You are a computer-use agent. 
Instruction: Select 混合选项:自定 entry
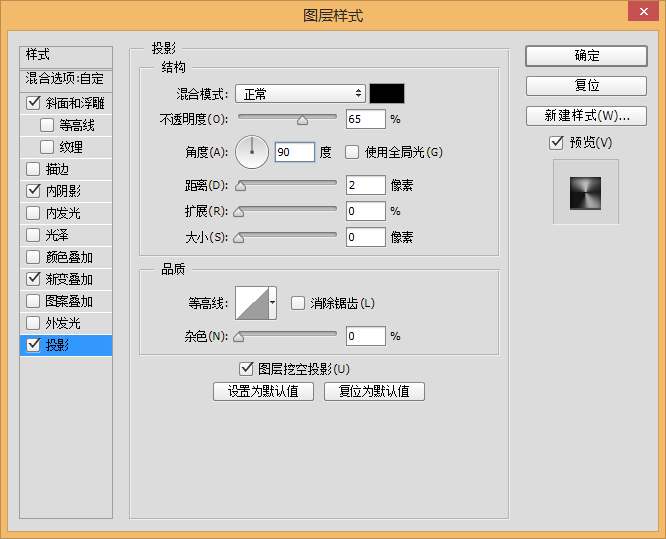66,81
